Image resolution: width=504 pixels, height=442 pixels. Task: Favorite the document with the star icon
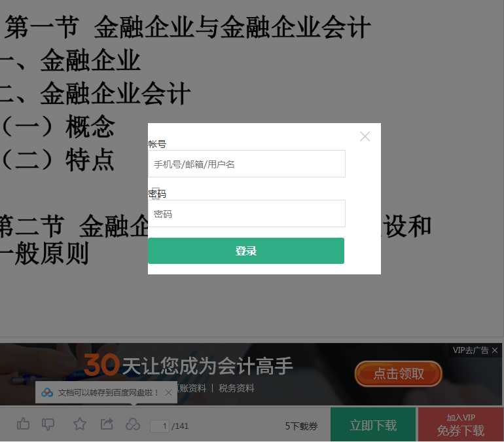point(80,424)
